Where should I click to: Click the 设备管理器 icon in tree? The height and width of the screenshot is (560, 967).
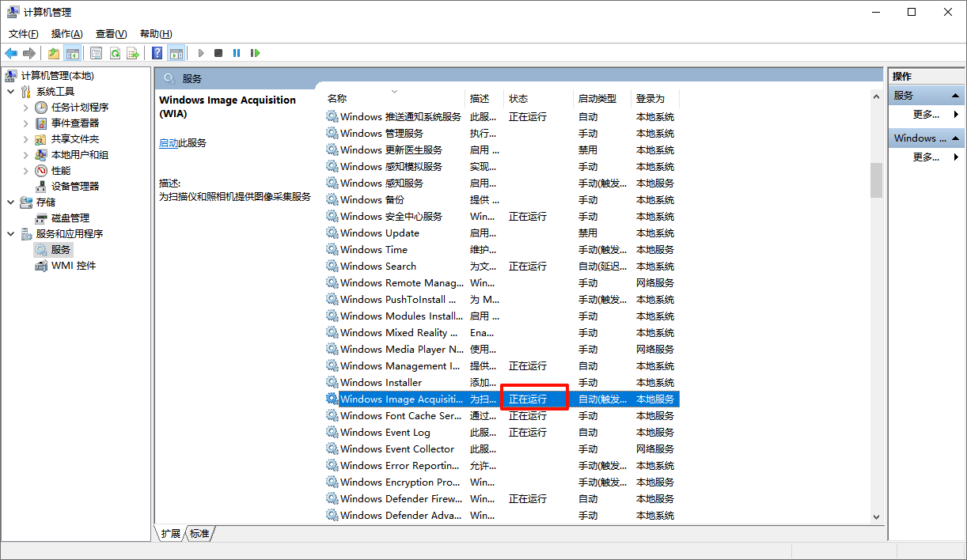coord(41,187)
